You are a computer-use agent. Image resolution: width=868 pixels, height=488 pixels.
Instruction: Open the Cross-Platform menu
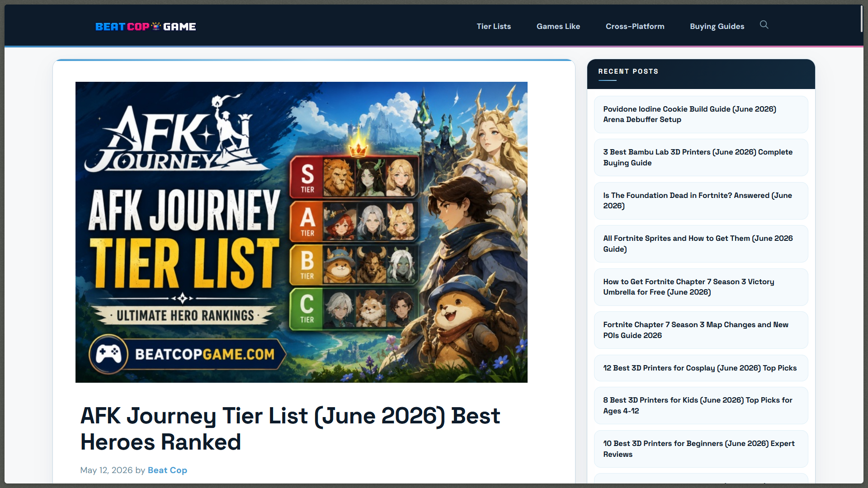(x=635, y=26)
